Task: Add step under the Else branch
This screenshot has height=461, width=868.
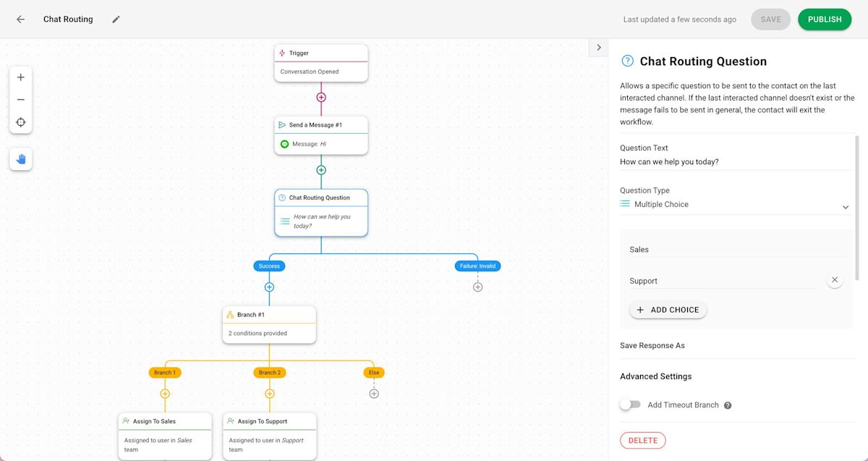Action: tap(374, 394)
